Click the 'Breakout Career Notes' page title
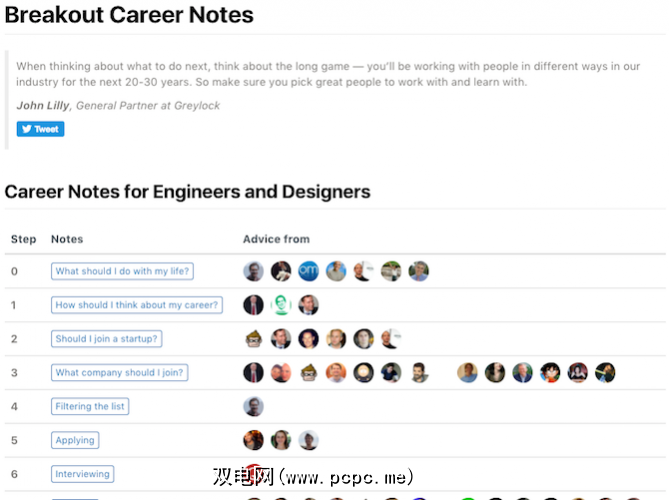The width and height of the screenshot is (669, 500). pos(129,16)
